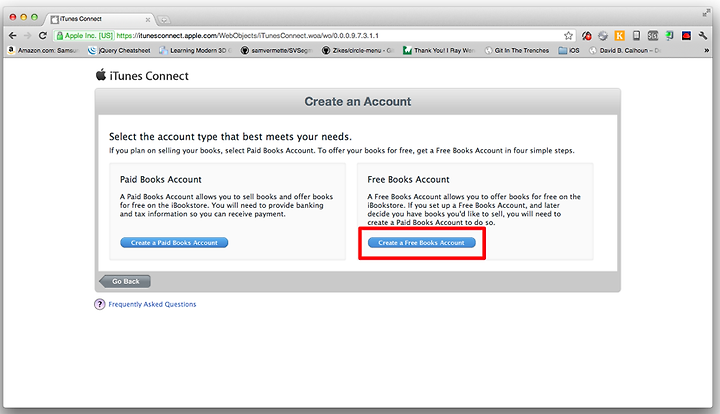This screenshot has height=414, width=720.
Task: Click the Paid Books Account title
Action: pyautogui.click(x=161, y=179)
